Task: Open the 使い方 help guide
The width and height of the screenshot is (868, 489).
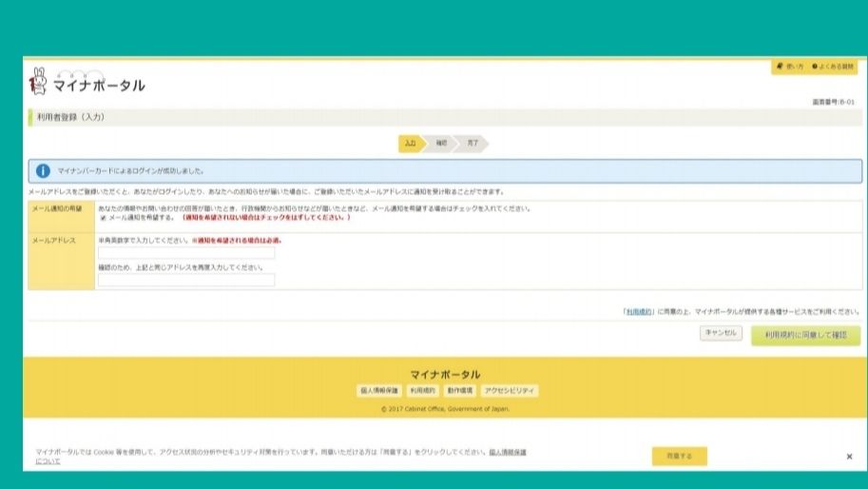Action: [x=790, y=67]
